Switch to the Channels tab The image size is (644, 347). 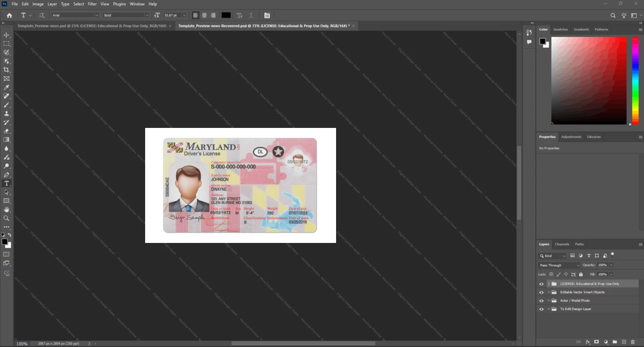tap(562, 244)
